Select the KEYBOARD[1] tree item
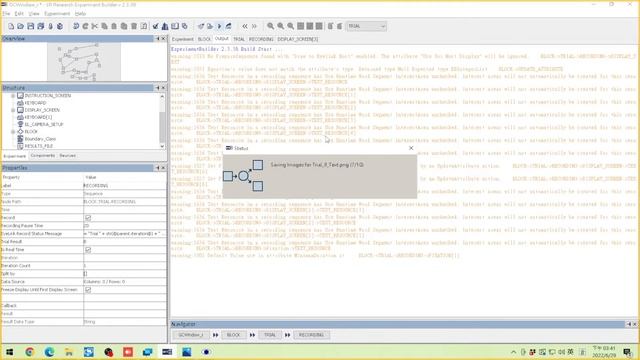The width and height of the screenshot is (640, 360). (38, 117)
